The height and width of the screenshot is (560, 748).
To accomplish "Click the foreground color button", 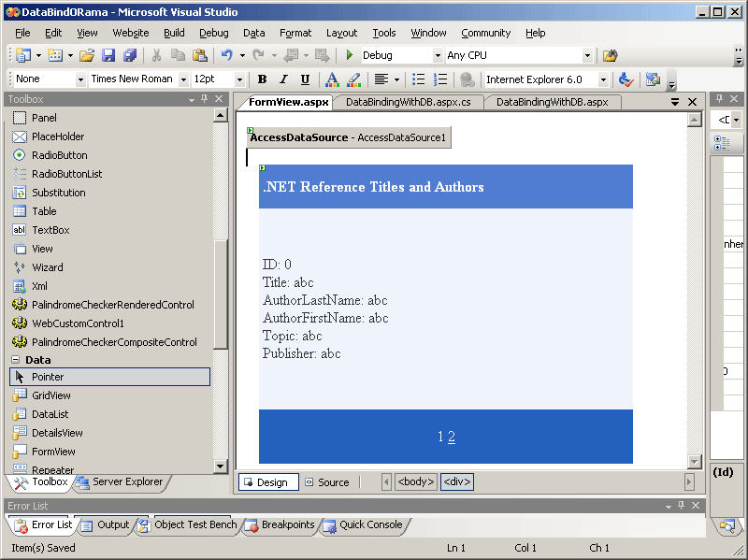I will tap(331, 79).
